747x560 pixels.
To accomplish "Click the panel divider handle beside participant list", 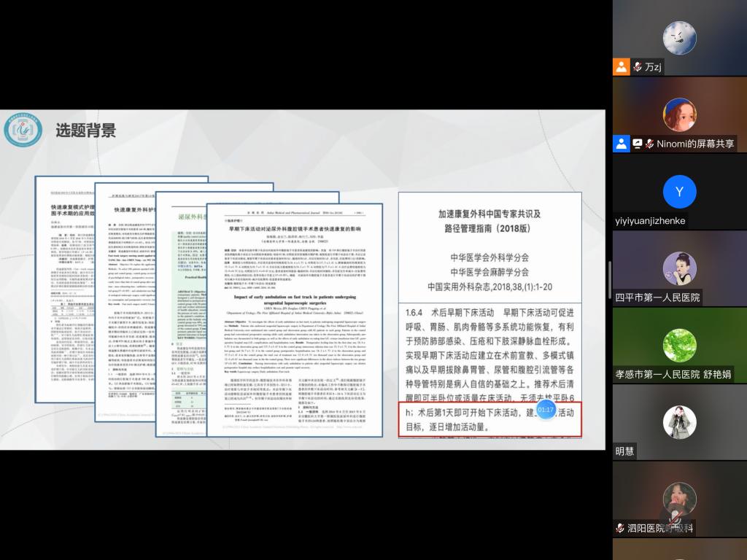I will pos(610,280).
